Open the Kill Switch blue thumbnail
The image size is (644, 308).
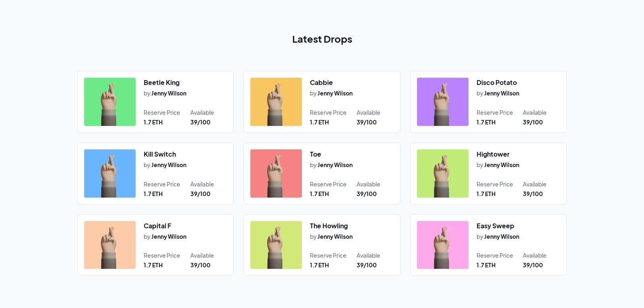click(x=110, y=174)
